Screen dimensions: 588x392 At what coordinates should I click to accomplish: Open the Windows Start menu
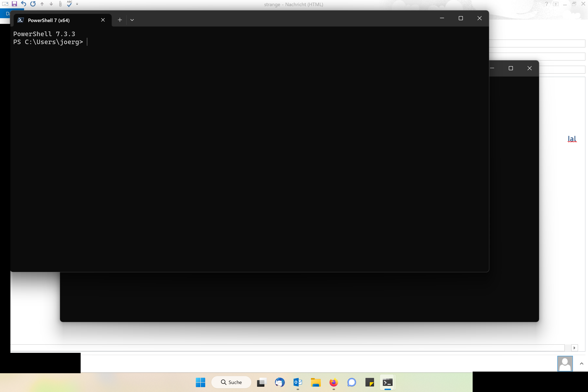(x=200, y=382)
